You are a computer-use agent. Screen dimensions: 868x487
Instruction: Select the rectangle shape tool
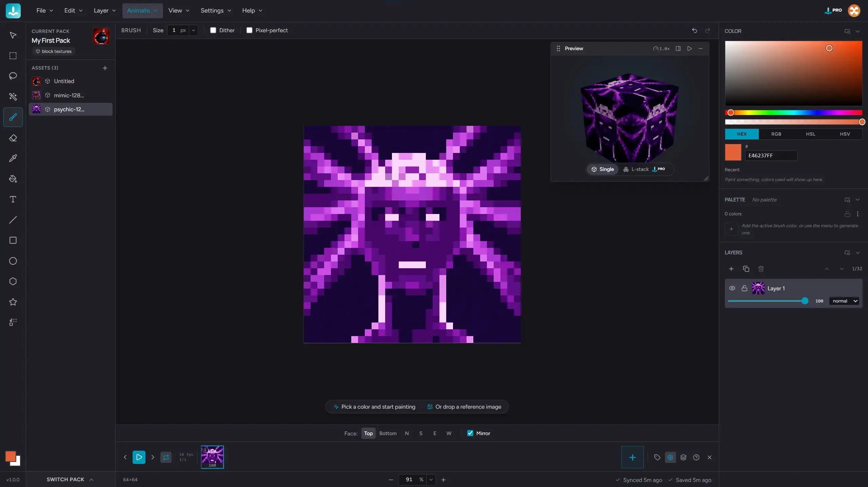(13, 240)
